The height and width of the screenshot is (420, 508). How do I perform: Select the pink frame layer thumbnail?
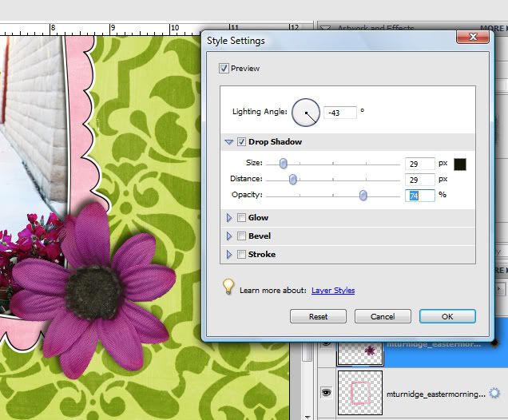(x=360, y=393)
